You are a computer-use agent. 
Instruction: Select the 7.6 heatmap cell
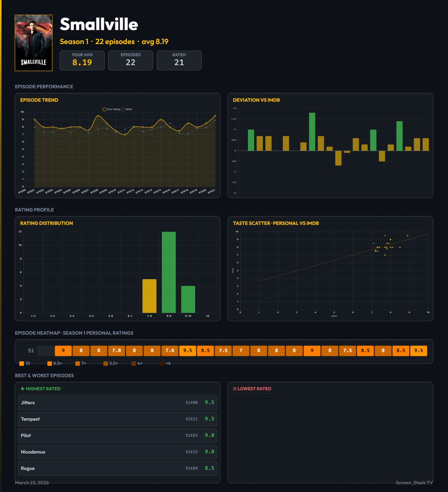[170, 351]
